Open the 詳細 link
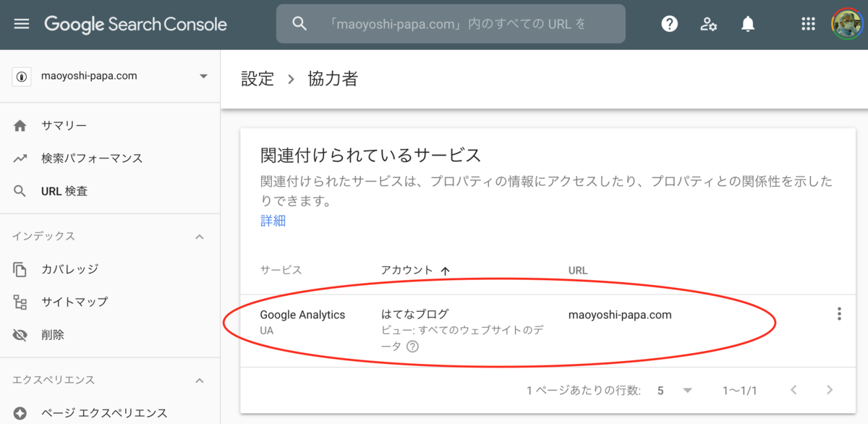This screenshot has width=868, height=424. [273, 221]
